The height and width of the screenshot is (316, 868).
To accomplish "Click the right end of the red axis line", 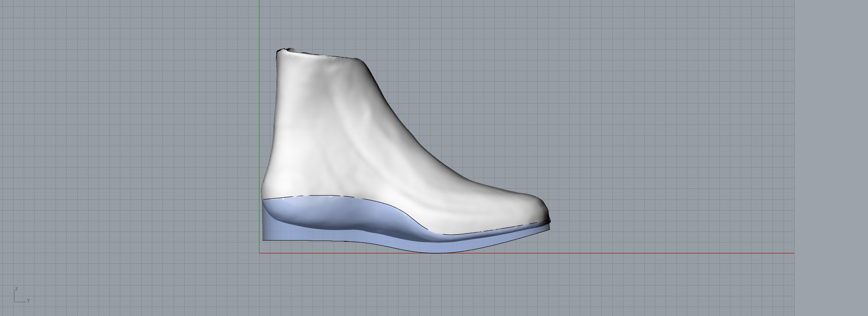I will click(792, 253).
